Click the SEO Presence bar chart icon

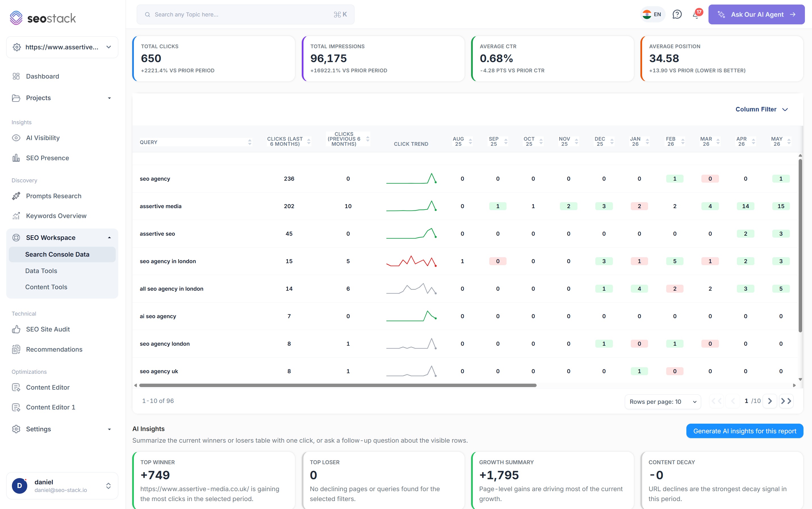click(x=16, y=158)
